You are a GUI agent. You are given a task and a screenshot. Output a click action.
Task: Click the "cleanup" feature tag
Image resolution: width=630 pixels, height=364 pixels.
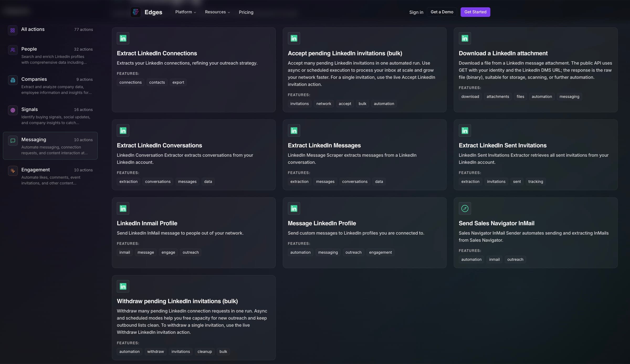tap(204, 352)
